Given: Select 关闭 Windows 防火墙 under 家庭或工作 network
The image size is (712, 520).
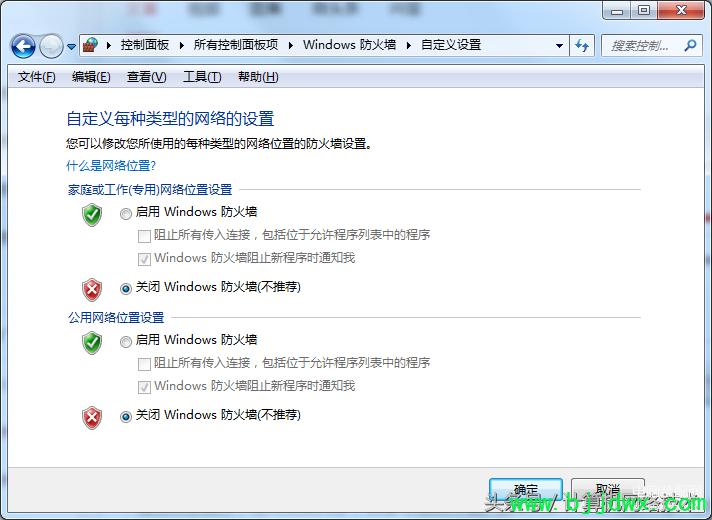Looking at the screenshot, I should click(x=126, y=288).
